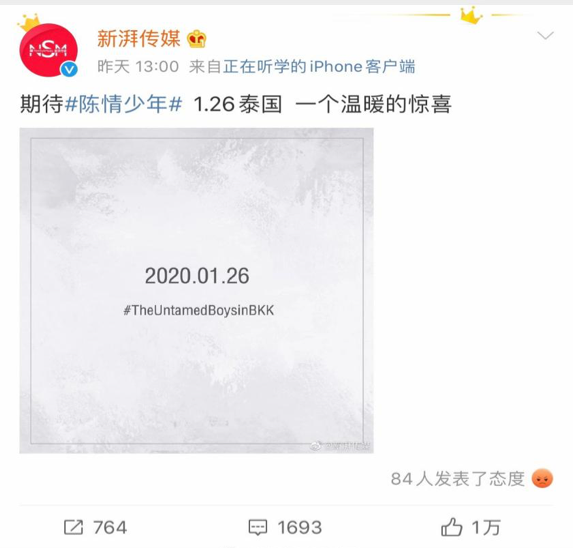Viewport: 573px width, 548px height.
Task: Expand the post options chevron
Action: [546, 35]
